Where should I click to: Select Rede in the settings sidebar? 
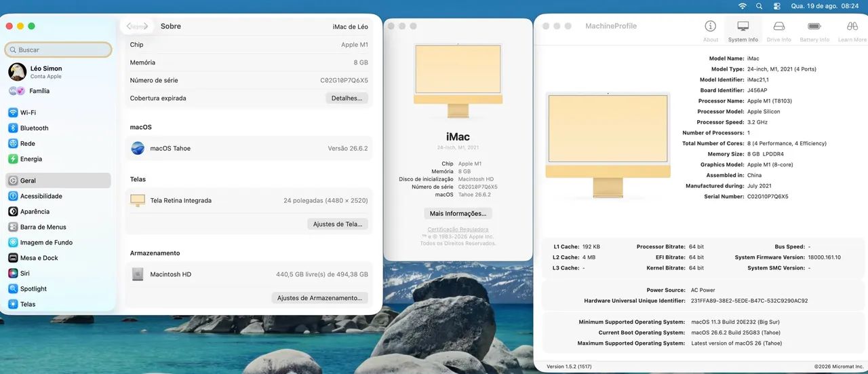58,143
